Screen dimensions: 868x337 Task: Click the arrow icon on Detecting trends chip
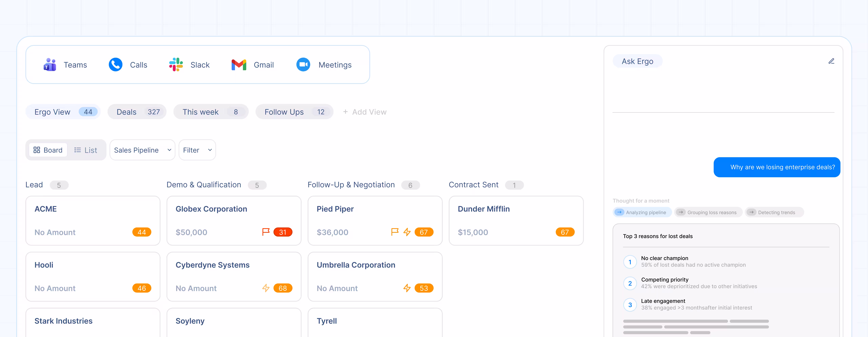pos(751,212)
